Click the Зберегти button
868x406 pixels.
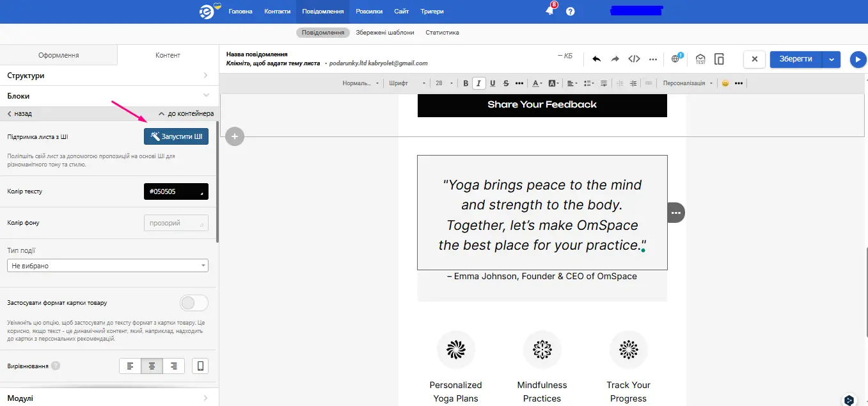click(x=796, y=59)
